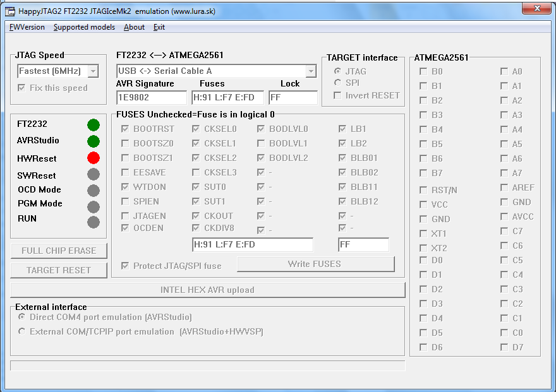Expand the USB <-> Serial Cable A dropdown
Viewport: 556px width, 392px height.
310,71
